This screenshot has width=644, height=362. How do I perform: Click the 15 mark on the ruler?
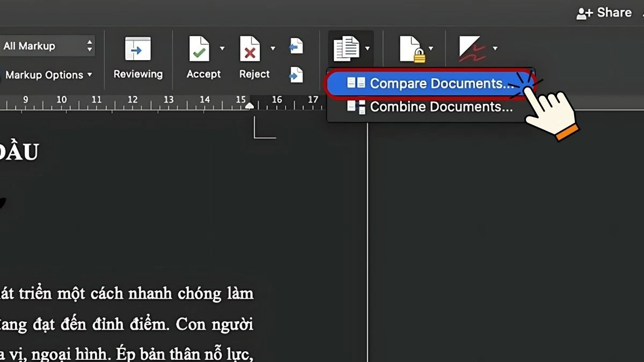tap(241, 99)
